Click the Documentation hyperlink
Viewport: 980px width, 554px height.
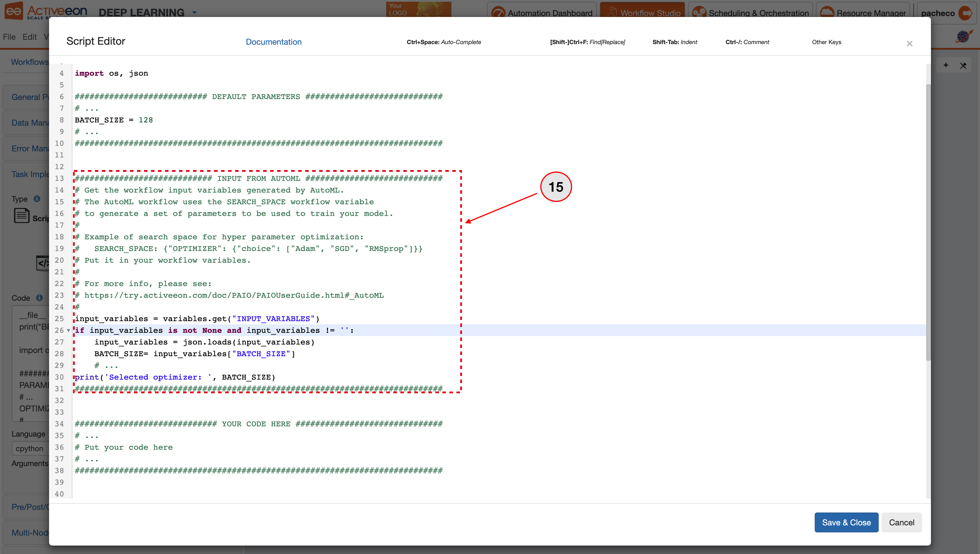pos(273,42)
